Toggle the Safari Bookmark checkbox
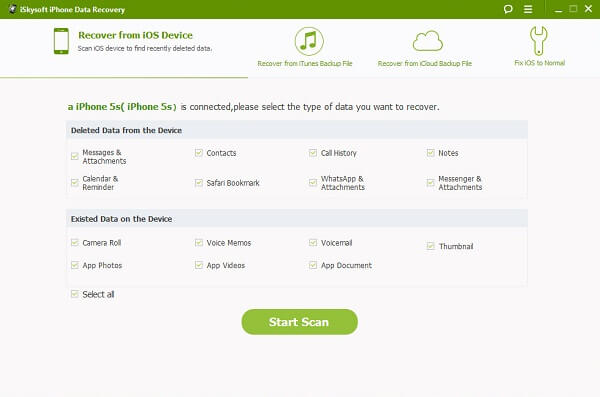The image size is (600, 397). [x=199, y=183]
